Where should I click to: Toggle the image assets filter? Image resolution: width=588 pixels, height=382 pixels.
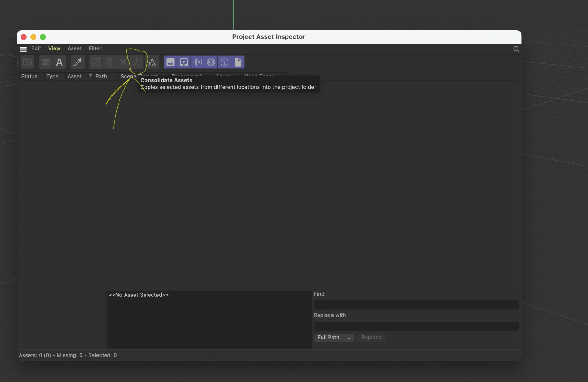(170, 62)
